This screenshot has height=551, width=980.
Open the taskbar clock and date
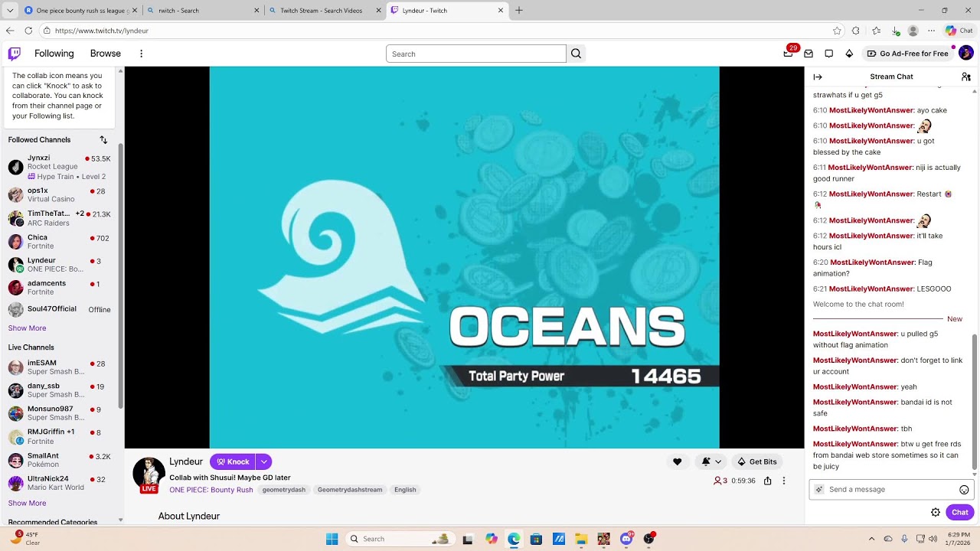pos(959,539)
